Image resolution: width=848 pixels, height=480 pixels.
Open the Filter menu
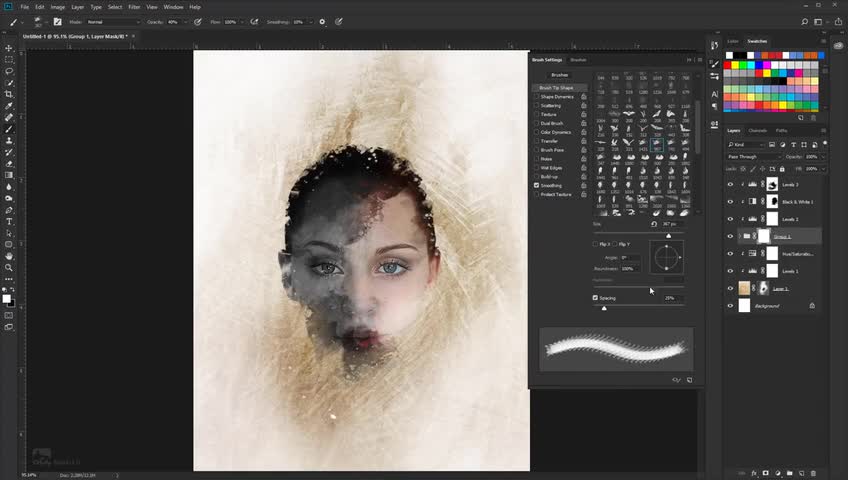click(x=134, y=6)
